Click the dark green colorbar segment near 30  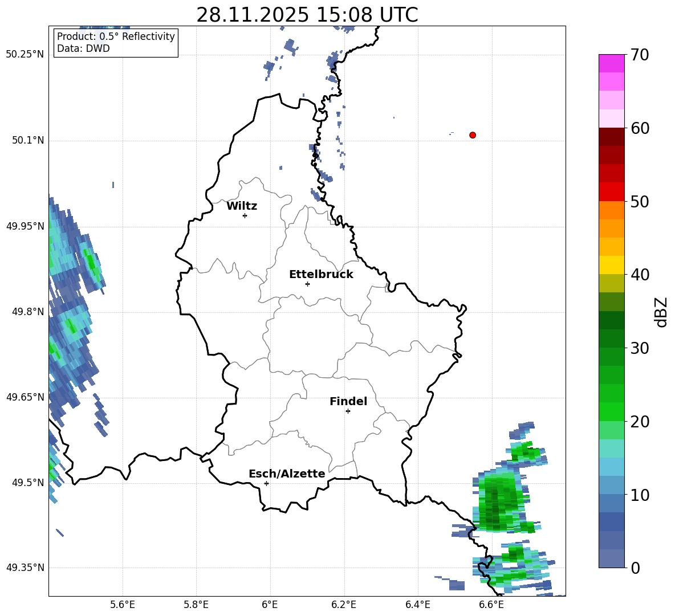(x=611, y=338)
